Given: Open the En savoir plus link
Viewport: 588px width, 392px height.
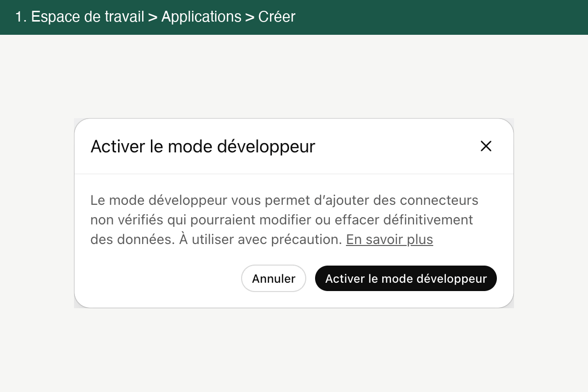Looking at the screenshot, I should (x=390, y=240).
